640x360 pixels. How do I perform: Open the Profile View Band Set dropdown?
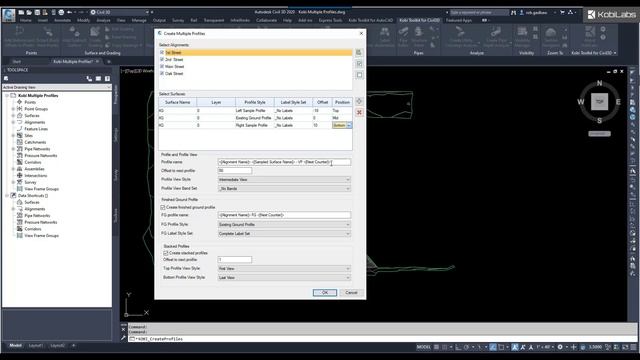pos(284,189)
